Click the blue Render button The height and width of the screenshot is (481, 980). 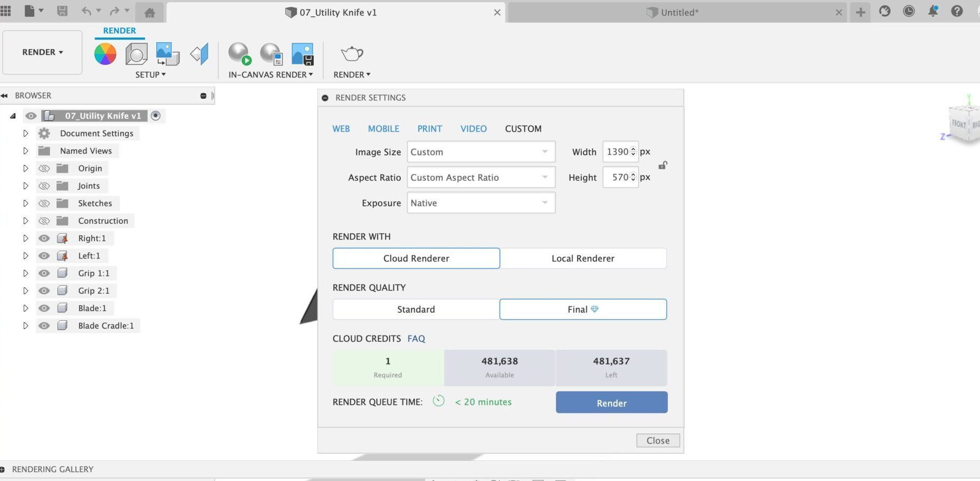point(612,402)
